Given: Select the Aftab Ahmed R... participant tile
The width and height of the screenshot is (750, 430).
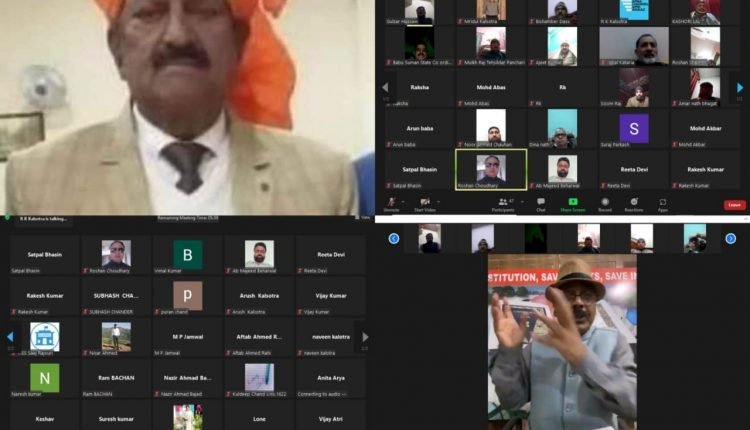Looking at the screenshot, I should pyautogui.click(x=259, y=337).
